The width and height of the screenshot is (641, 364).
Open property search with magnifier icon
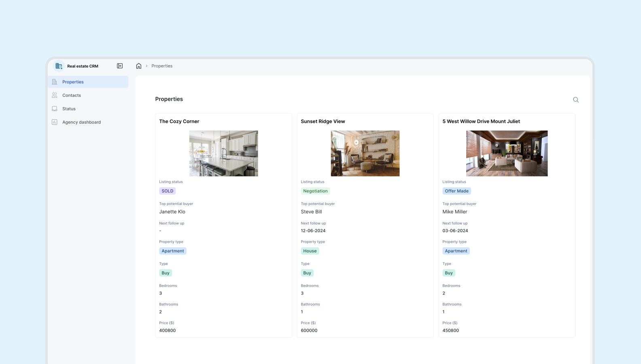click(576, 99)
